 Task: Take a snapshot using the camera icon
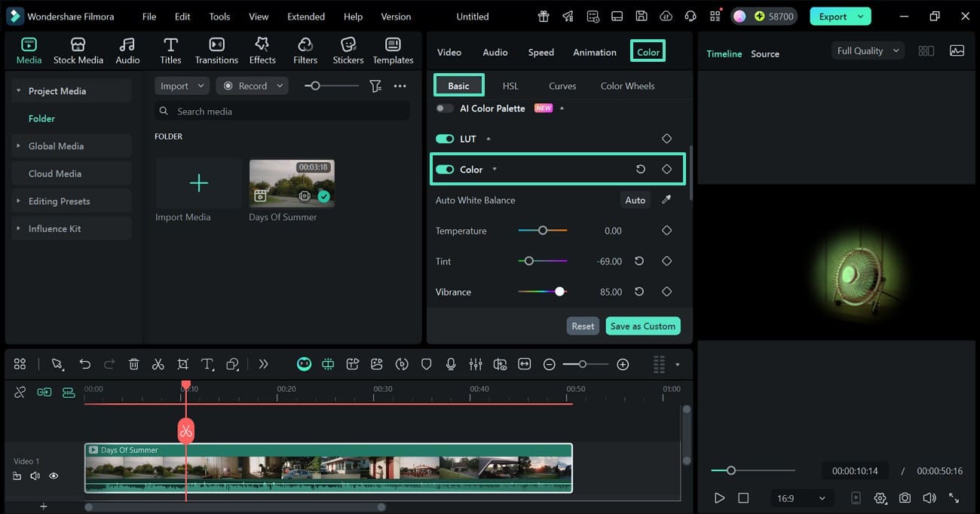pos(905,497)
